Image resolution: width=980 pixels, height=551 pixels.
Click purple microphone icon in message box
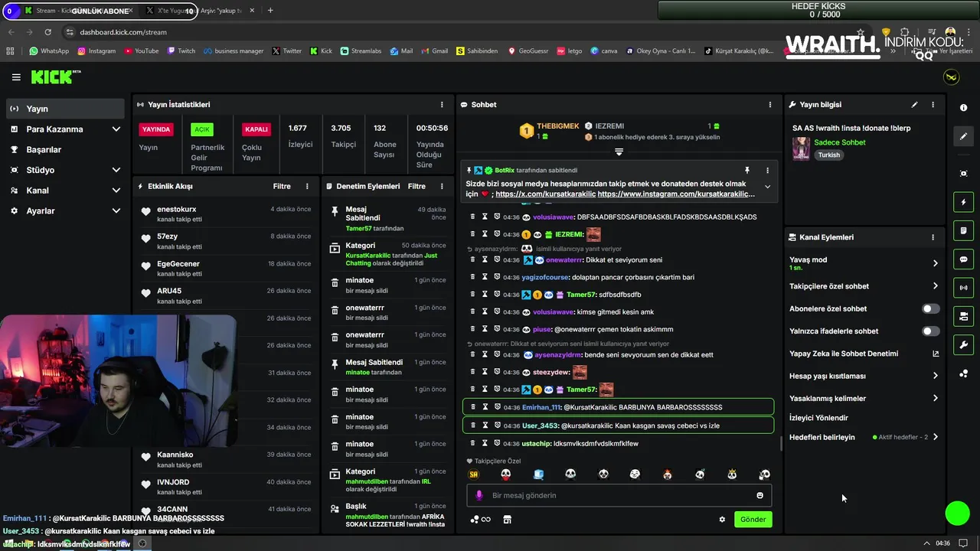click(x=479, y=495)
